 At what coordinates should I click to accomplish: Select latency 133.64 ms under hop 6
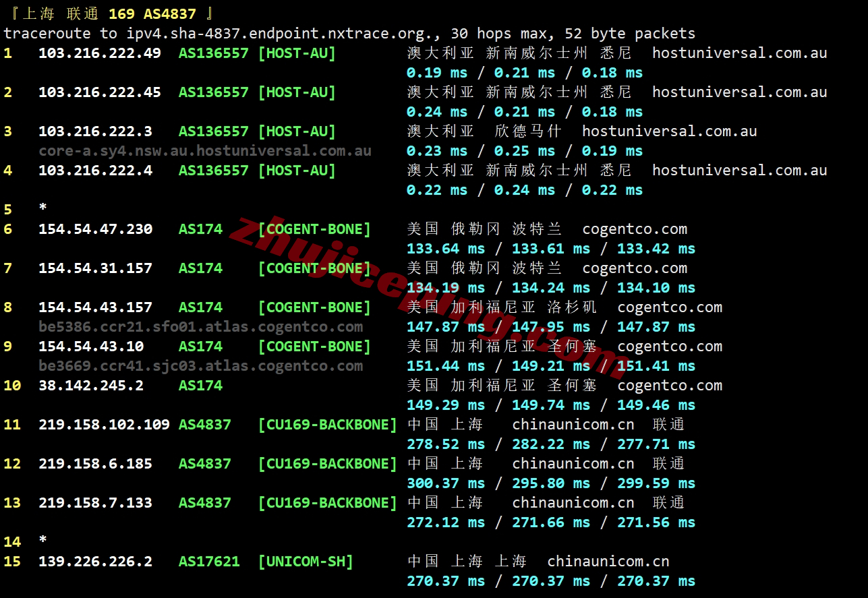point(446,249)
